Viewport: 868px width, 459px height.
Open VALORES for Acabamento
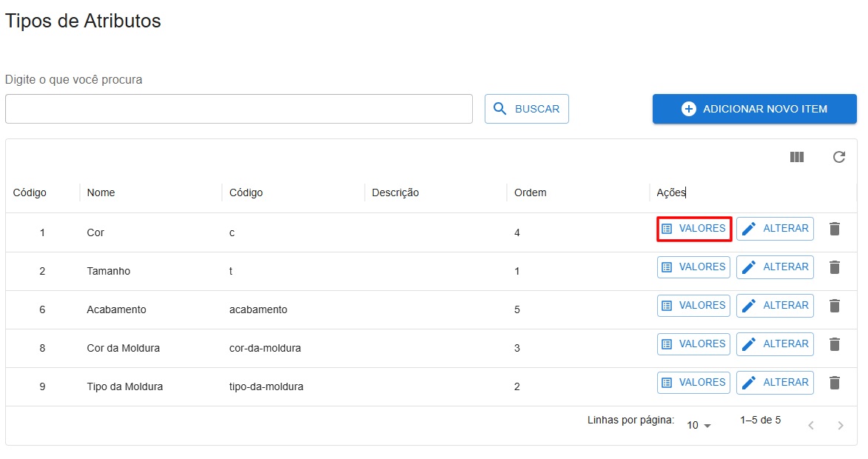693,306
